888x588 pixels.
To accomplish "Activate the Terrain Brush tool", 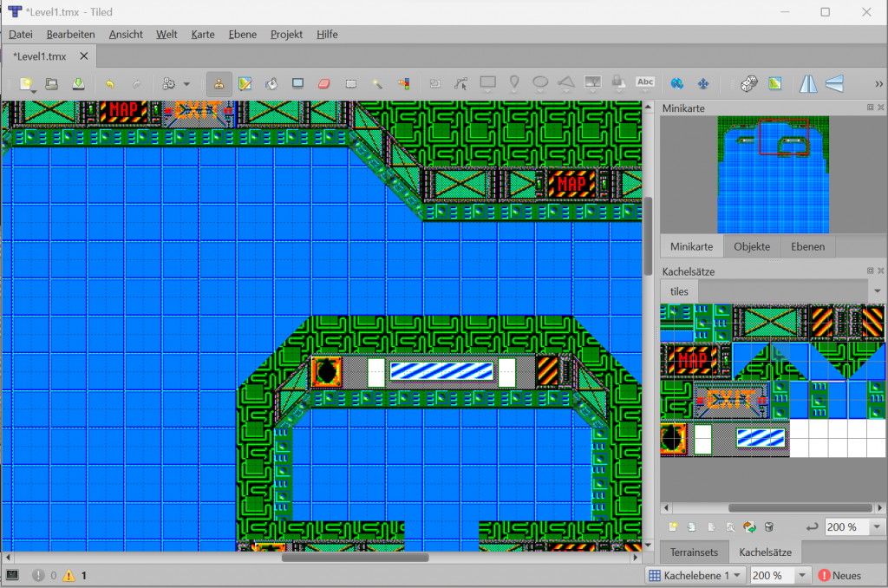I will 245,83.
